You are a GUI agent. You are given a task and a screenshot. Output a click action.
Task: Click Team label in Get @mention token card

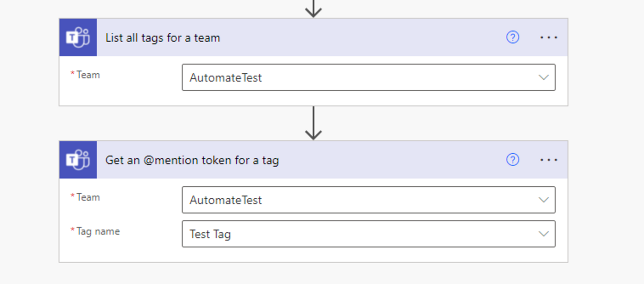point(88,197)
